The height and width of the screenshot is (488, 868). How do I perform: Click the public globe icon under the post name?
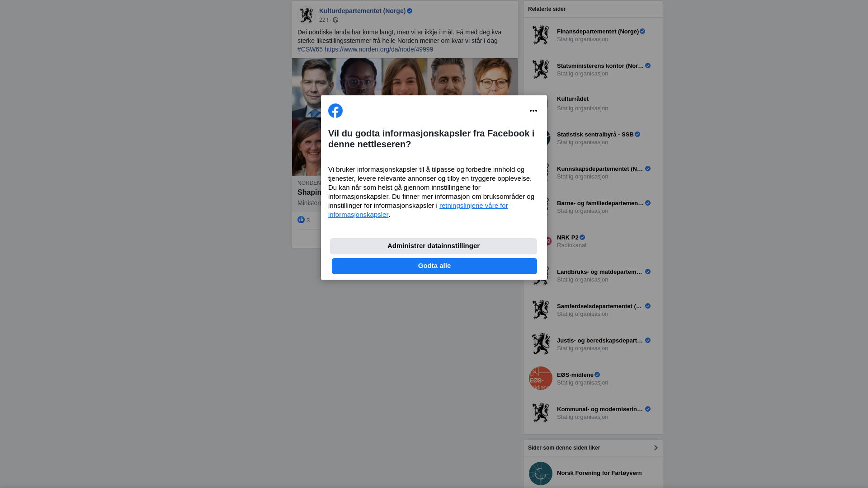pyautogui.click(x=335, y=20)
